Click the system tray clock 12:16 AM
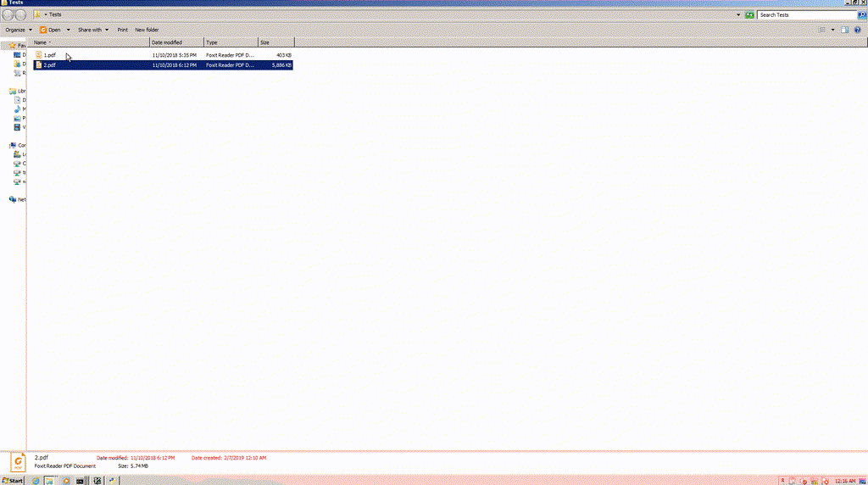Image resolution: width=868 pixels, height=485 pixels. [845, 481]
